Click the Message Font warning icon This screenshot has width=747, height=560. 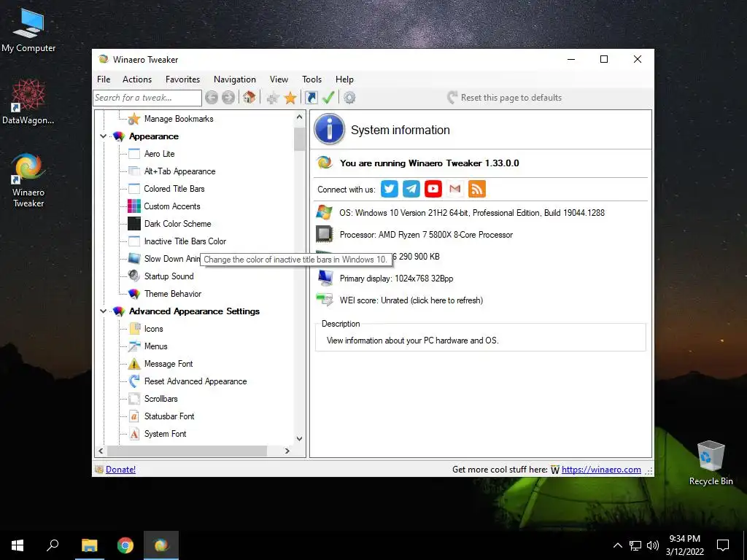(134, 364)
